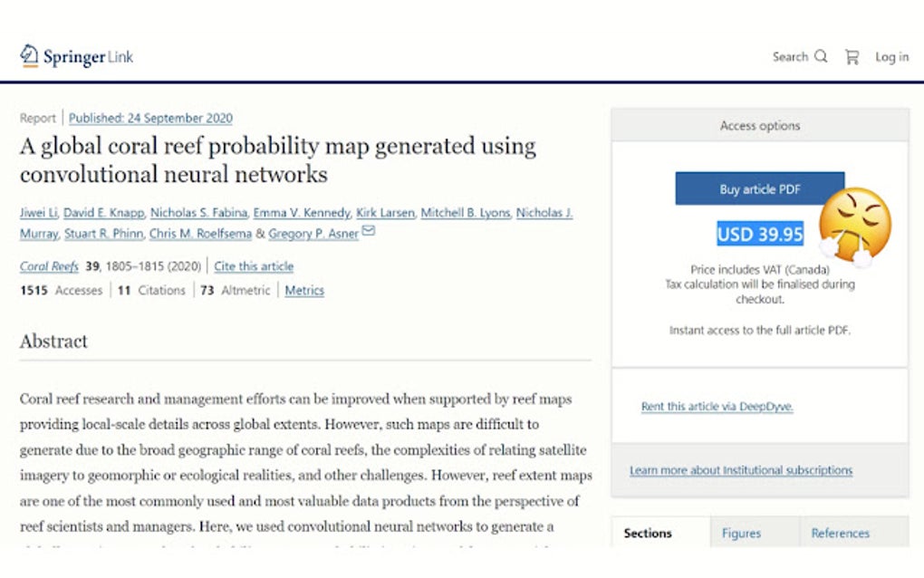Click the highlighted USD 39.95 price
The image size is (924, 578).
coord(760,235)
